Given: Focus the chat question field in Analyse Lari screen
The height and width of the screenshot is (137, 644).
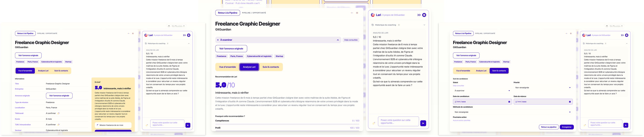Looking at the screenshot, I should (x=398, y=121).
